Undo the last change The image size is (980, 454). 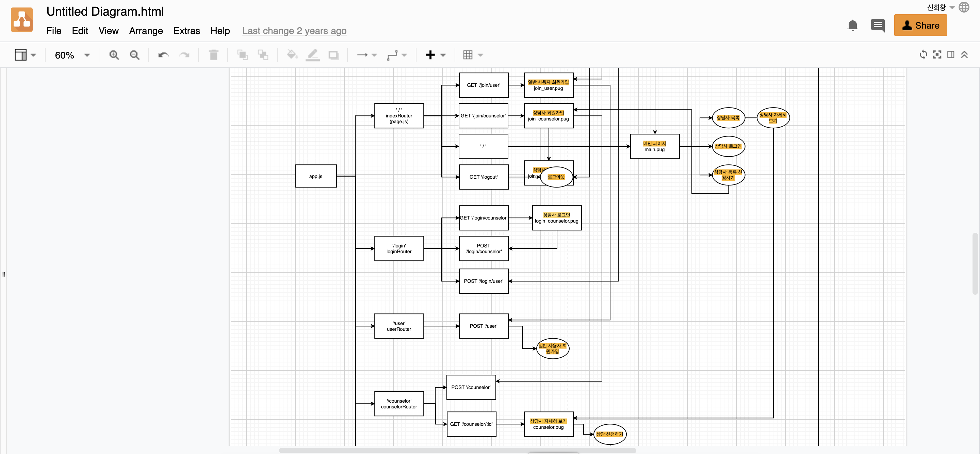tap(163, 55)
